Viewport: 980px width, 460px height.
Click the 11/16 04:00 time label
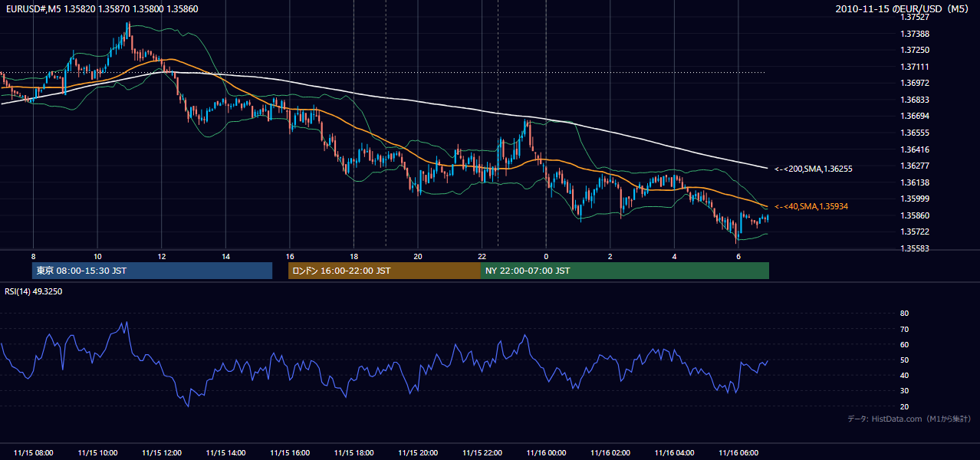point(675,453)
